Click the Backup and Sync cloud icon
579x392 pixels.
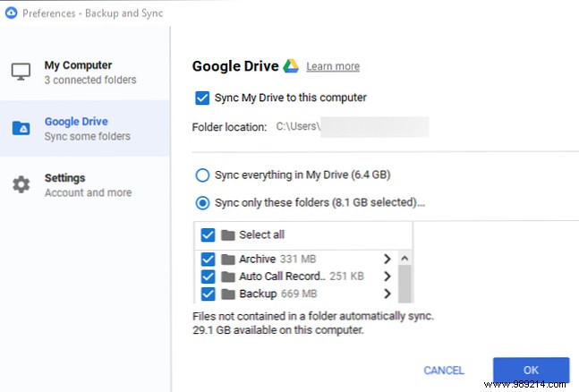11,13
